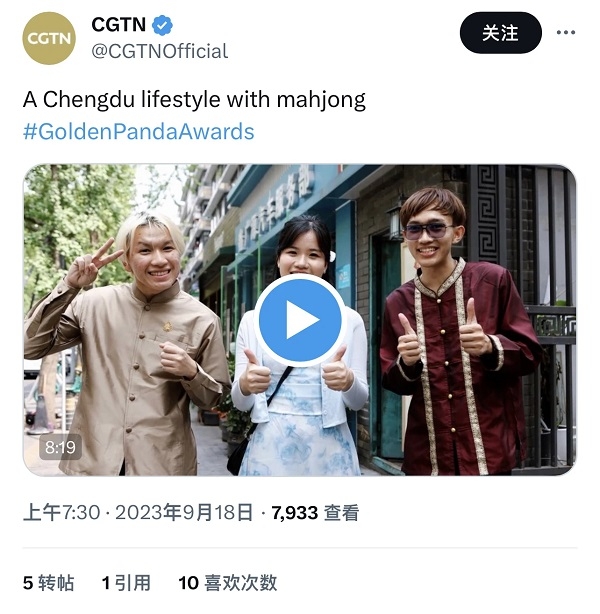The height and width of the screenshot is (614, 600).
Task: Click the CGTN display name
Action: point(119,25)
